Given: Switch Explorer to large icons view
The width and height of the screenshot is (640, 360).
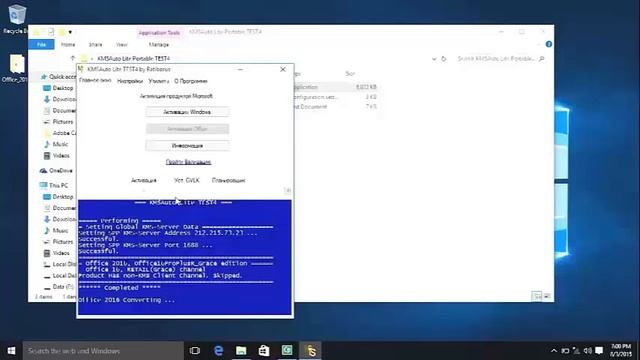Looking at the screenshot, I should (547, 296).
